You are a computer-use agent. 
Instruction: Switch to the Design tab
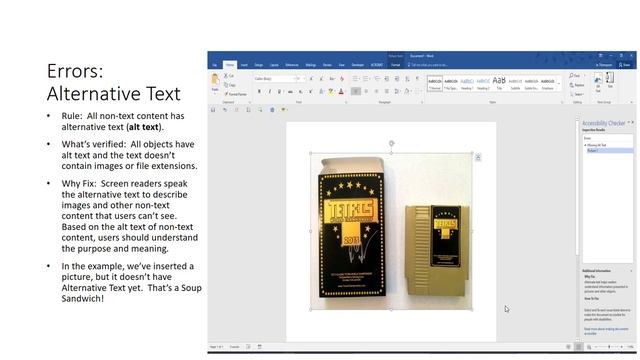tap(259, 65)
